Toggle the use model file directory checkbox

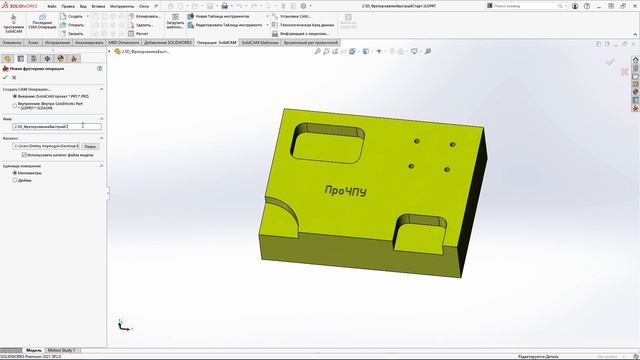(24, 155)
